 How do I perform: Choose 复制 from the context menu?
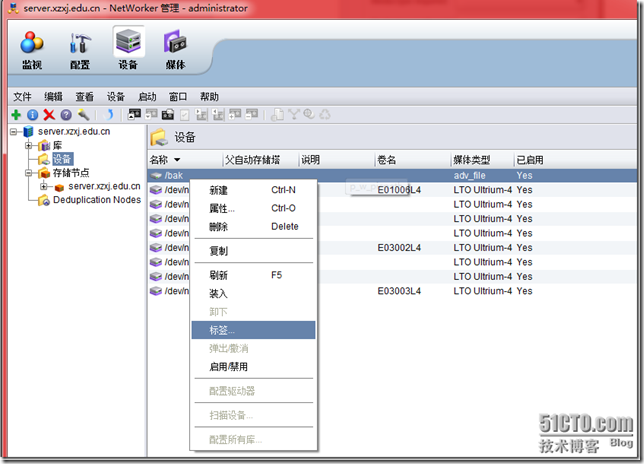(x=253, y=250)
